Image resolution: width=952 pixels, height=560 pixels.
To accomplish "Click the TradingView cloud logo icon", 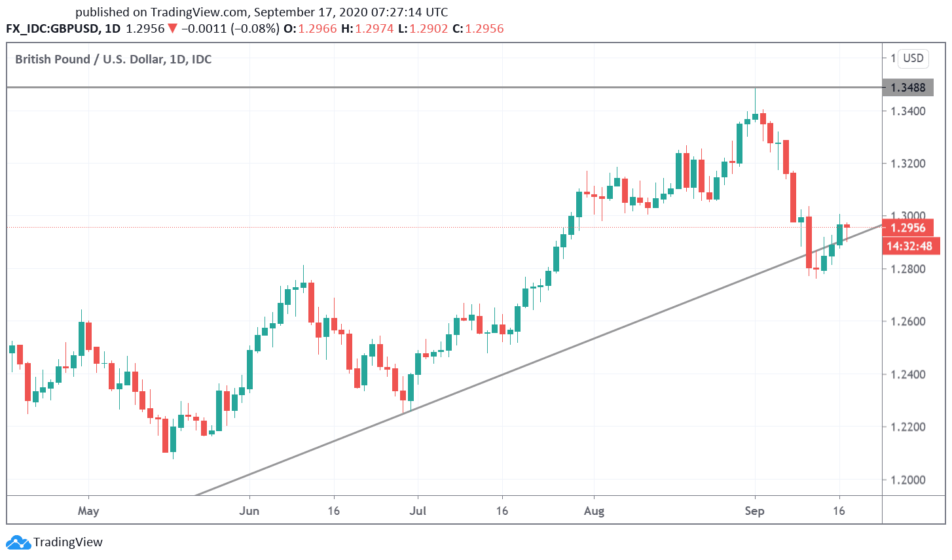I will (x=18, y=542).
